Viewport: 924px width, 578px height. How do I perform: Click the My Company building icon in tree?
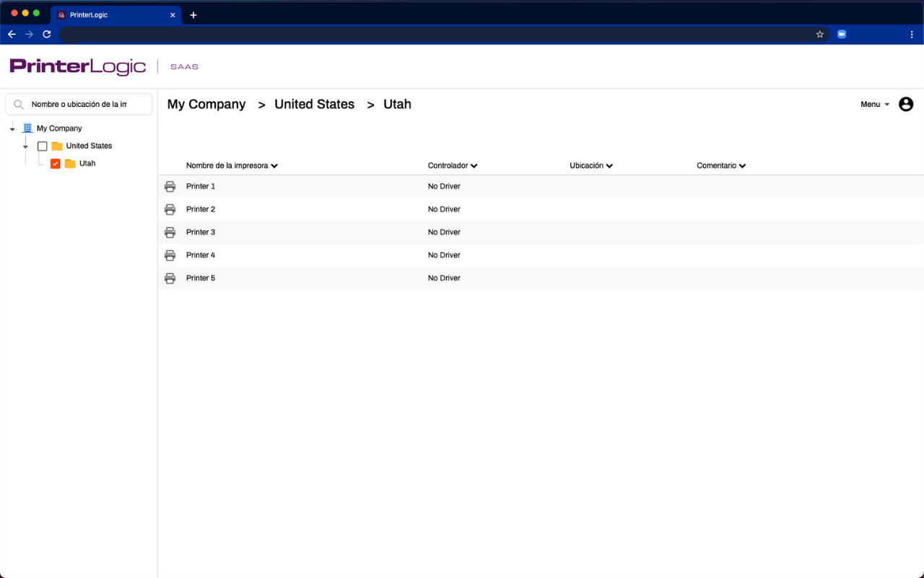click(x=27, y=128)
